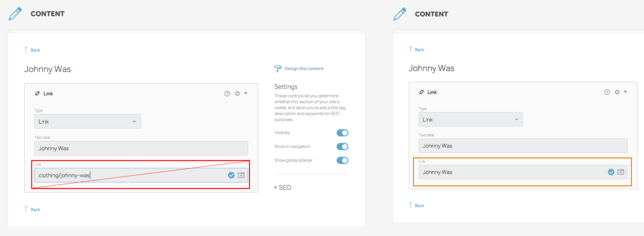Open the gear settings icon in left Link box

point(237,93)
